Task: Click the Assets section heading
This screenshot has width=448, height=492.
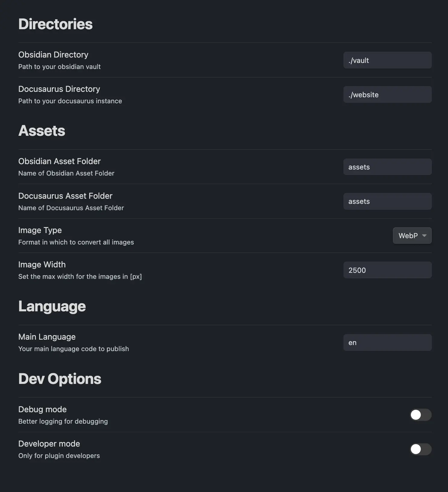Action: coord(42,131)
